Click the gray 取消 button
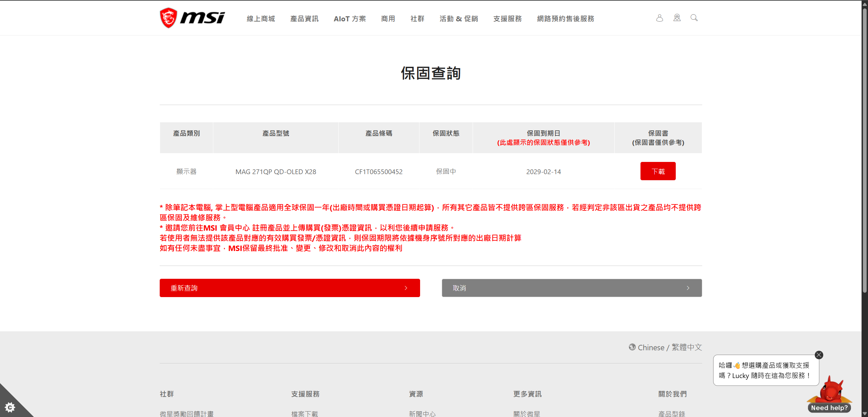Image resolution: width=868 pixels, height=417 pixels. pyautogui.click(x=572, y=288)
